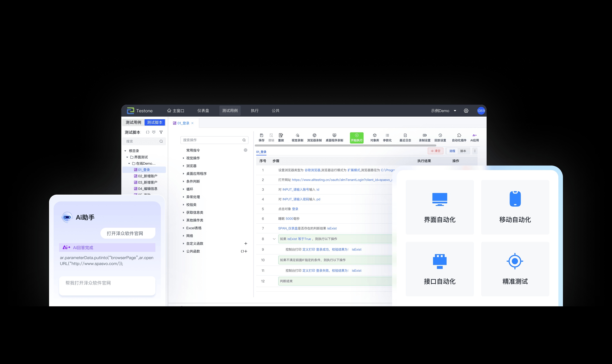The width and height of the screenshot is (612, 364).
Task: Open 录制设置 recording settings
Action: [425, 138]
